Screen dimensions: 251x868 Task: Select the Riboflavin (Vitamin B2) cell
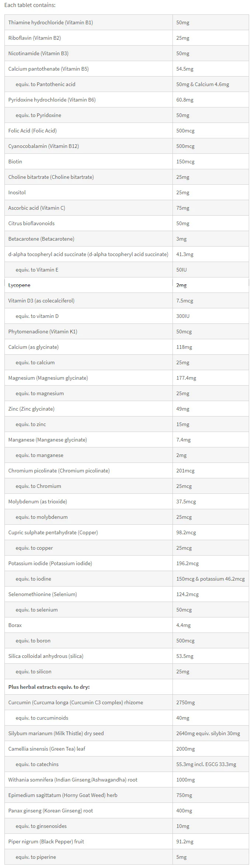coord(88,38)
